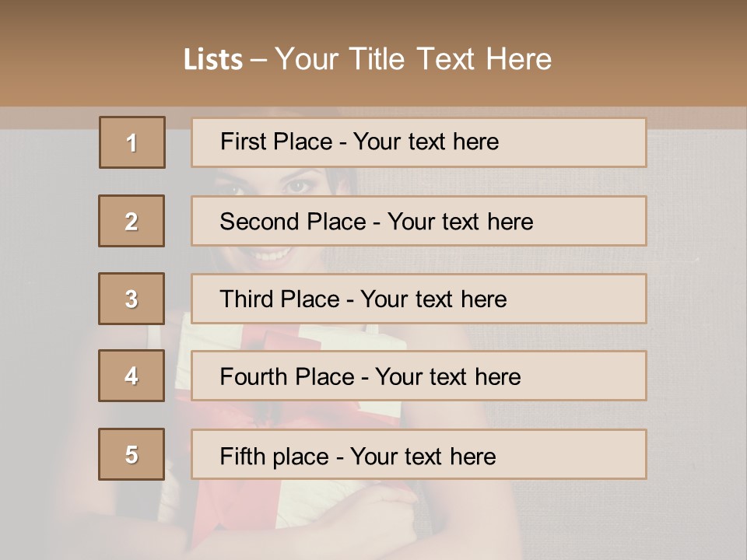The width and height of the screenshot is (747, 560).
Task: Select the Fourth Place text bar
Action: click(x=419, y=376)
